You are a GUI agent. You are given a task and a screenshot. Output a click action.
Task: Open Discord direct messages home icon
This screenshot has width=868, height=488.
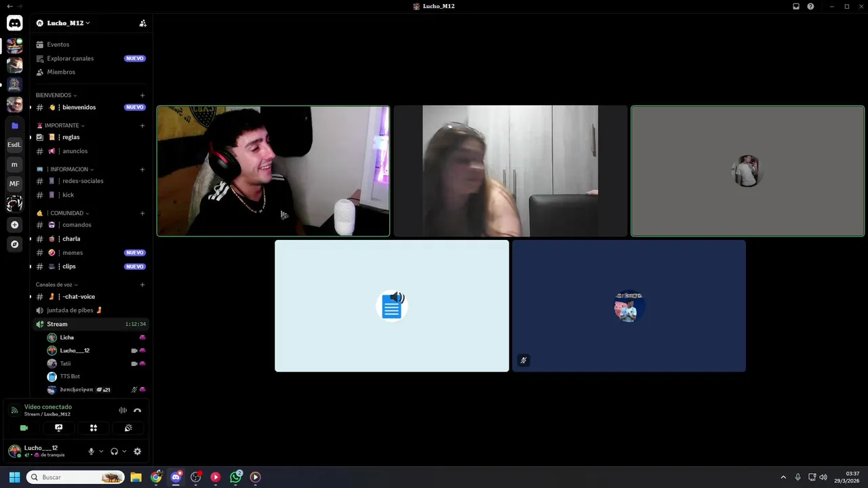14,23
